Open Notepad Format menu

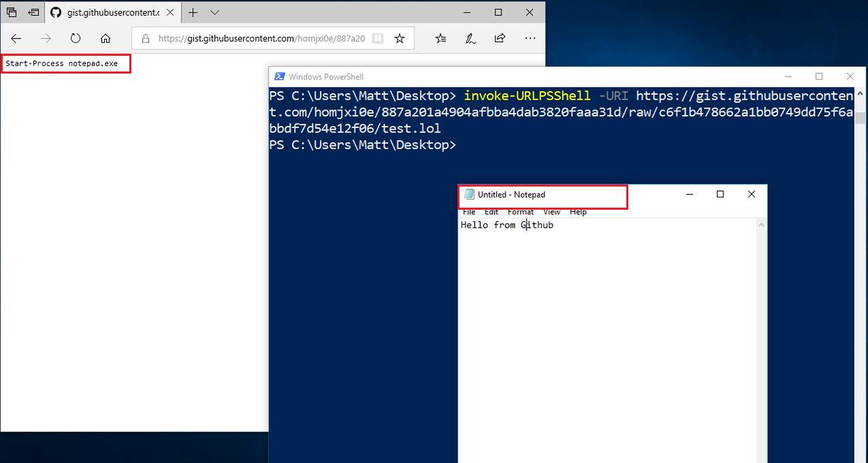pyautogui.click(x=520, y=212)
